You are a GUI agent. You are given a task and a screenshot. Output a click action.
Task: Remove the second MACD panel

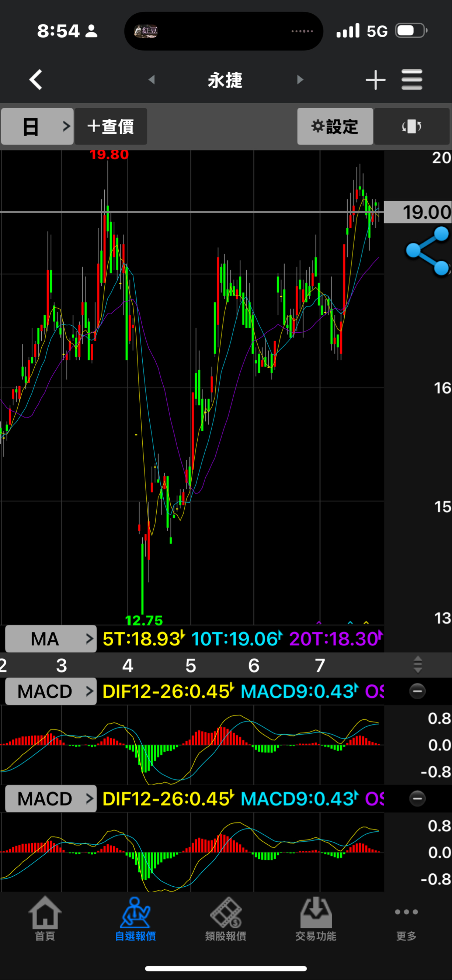pyautogui.click(x=417, y=798)
